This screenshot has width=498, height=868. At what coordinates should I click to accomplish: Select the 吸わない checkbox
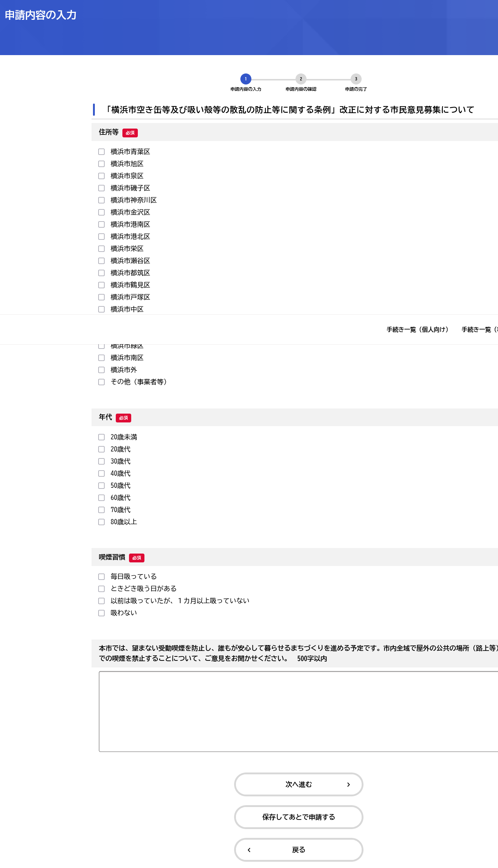click(101, 613)
